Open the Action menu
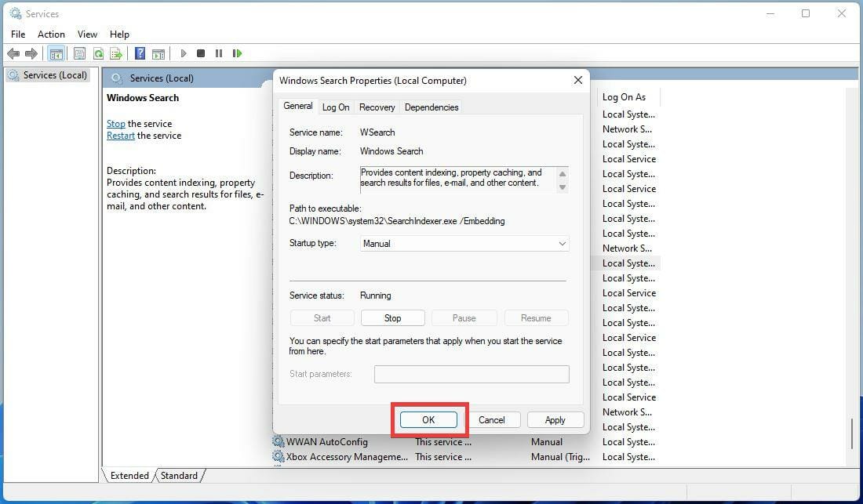This screenshot has width=863, height=504. pyautogui.click(x=51, y=34)
